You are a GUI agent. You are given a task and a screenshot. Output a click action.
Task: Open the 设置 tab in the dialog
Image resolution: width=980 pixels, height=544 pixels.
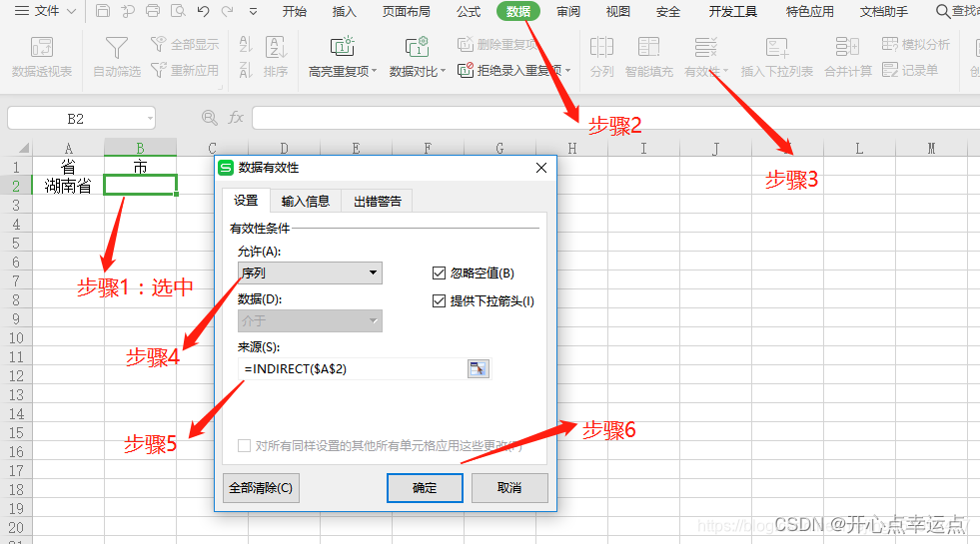(x=246, y=201)
